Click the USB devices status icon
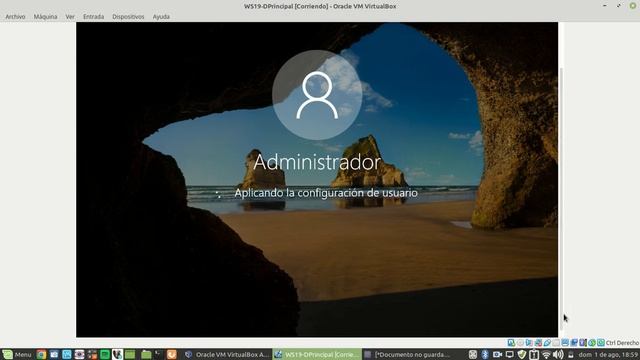This screenshot has height=360, width=640. 547,342
